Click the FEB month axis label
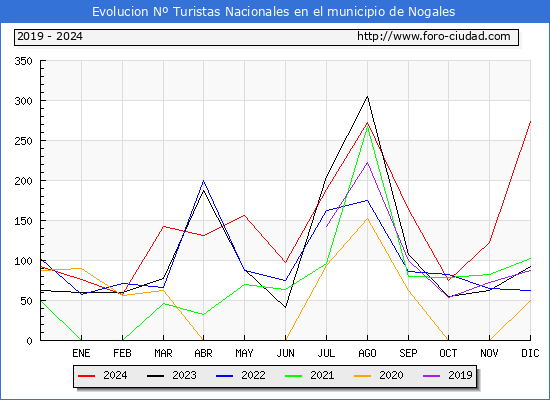The image size is (550, 400). point(122,353)
